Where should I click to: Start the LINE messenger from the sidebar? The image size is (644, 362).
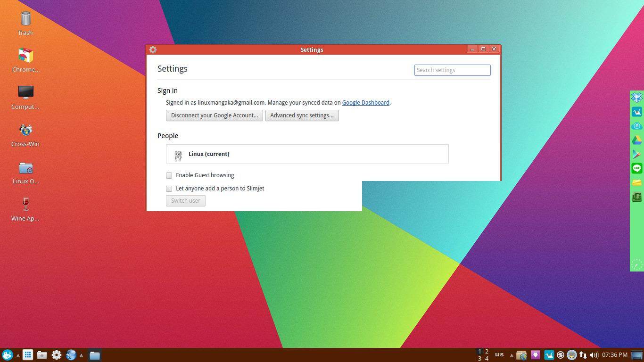click(637, 168)
